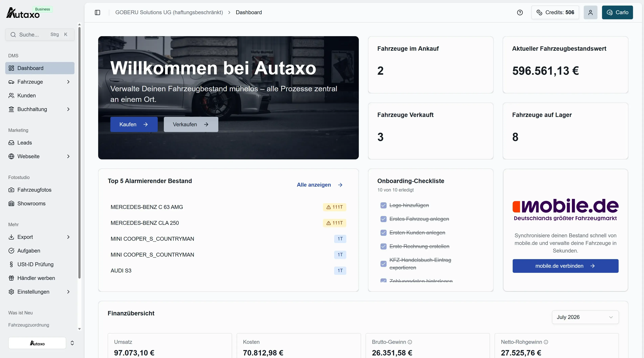644x358 pixels.
Task: Open the Autaxo workspace selector box
Action: click(37, 343)
